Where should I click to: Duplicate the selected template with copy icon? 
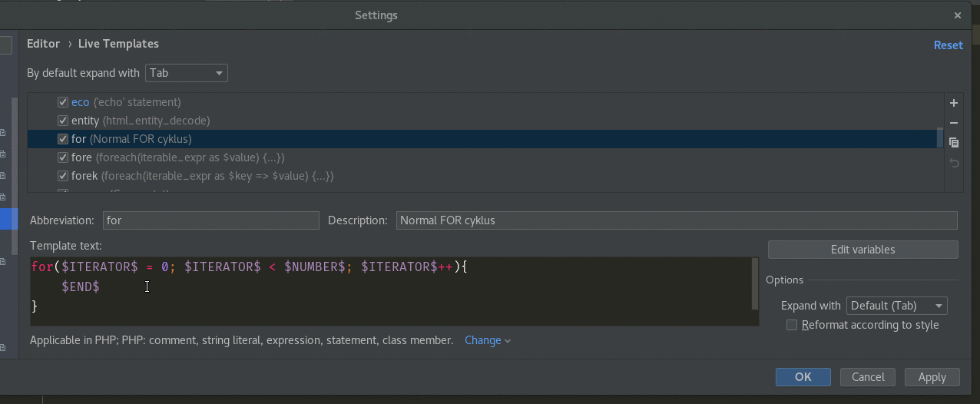point(954,143)
